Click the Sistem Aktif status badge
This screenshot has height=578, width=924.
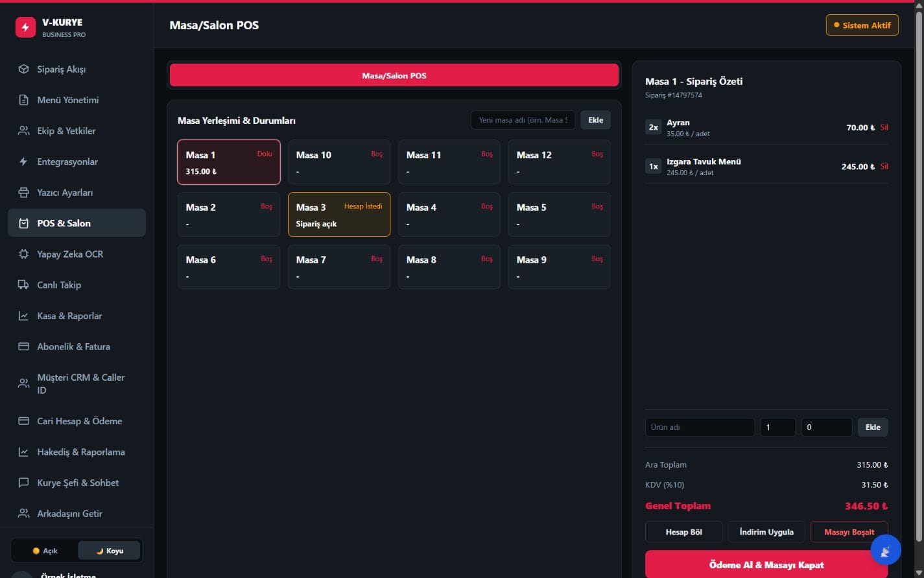862,25
